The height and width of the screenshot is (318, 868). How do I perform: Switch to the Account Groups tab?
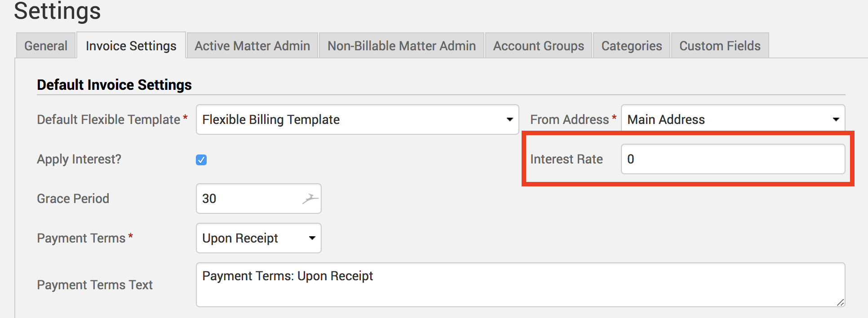[539, 46]
